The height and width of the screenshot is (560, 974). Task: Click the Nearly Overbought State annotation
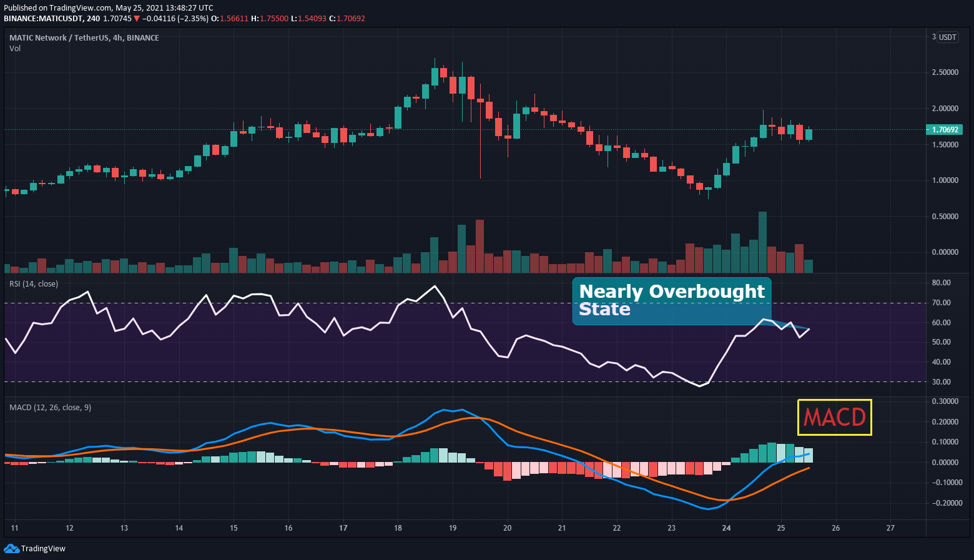(672, 300)
